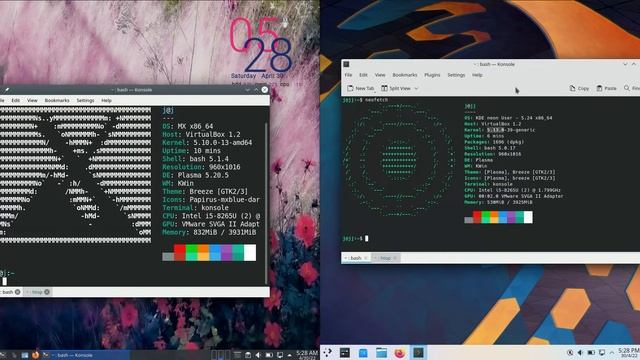Open Settings menu in right Konsole window
The height and width of the screenshot is (360, 640).
[x=456, y=75]
